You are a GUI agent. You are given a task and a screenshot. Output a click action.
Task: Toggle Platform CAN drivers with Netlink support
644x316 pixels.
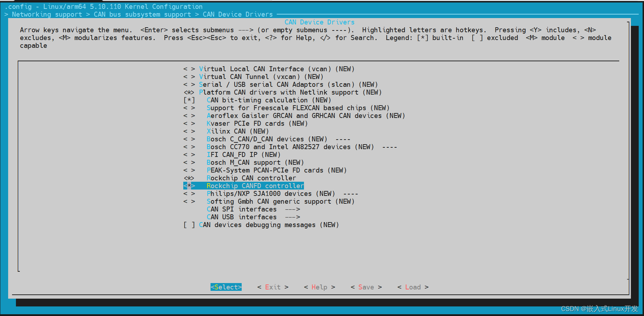point(283,92)
